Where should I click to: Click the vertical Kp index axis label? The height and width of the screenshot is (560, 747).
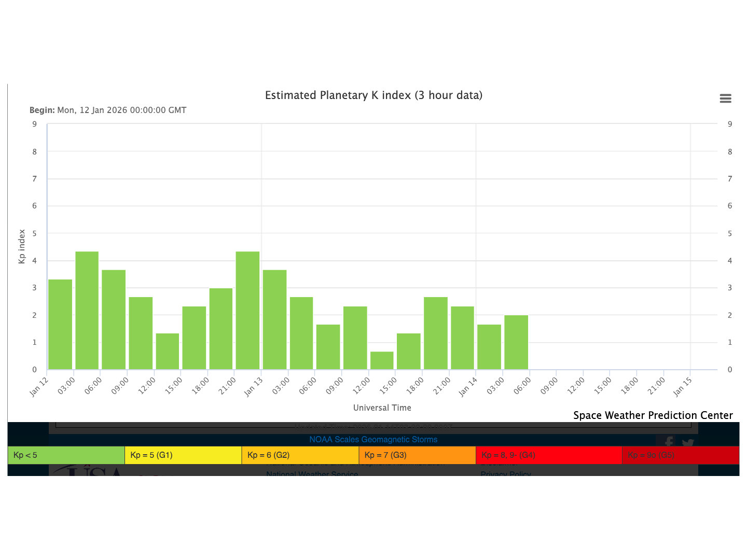pyautogui.click(x=22, y=246)
